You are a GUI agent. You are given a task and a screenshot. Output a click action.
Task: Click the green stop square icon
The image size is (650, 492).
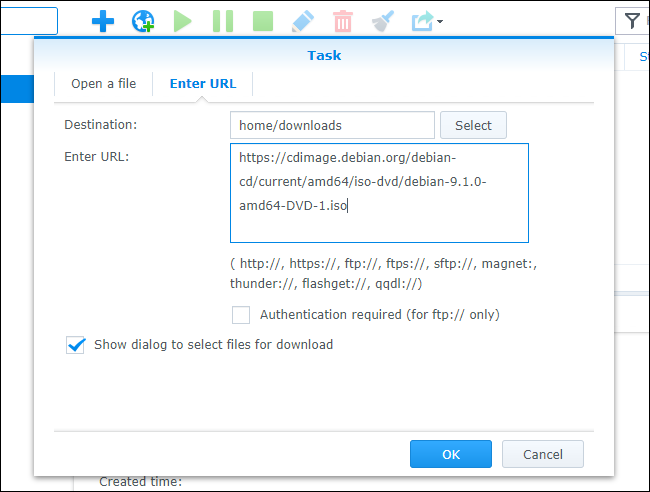click(263, 21)
